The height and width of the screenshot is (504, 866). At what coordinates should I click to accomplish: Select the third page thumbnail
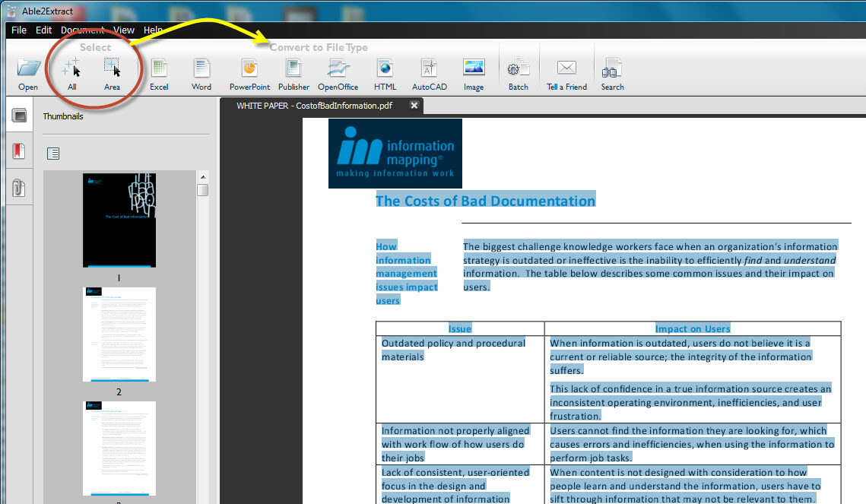point(119,449)
